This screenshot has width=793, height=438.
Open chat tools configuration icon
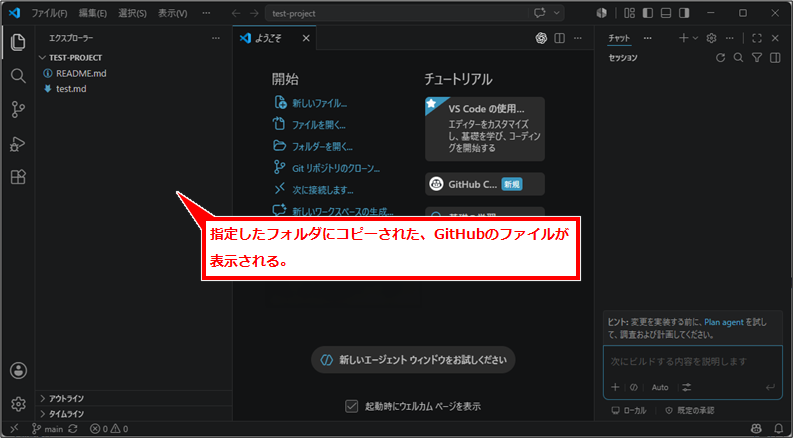click(x=686, y=387)
